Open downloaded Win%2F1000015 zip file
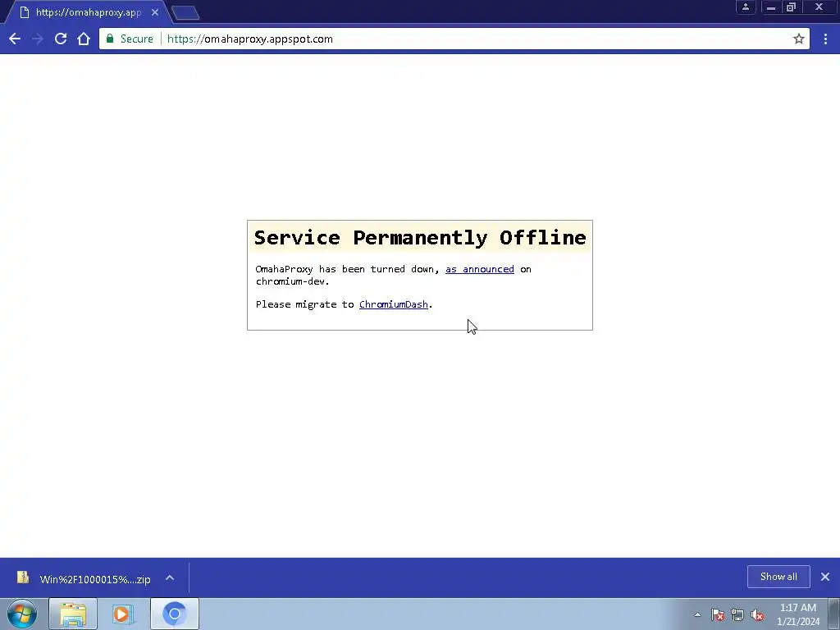The height and width of the screenshot is (630, 840). point(85,578)
